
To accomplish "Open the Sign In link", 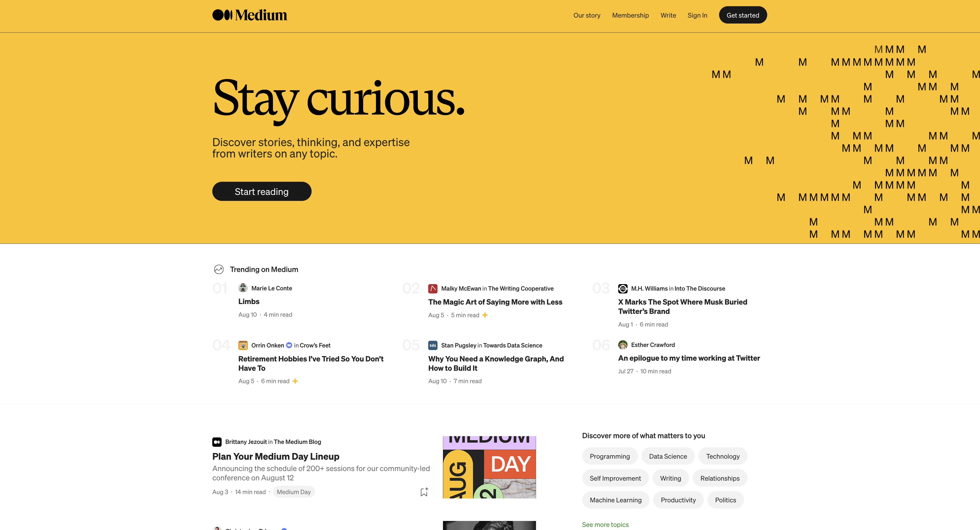I will pyautogui.click(x=697, y=15).
